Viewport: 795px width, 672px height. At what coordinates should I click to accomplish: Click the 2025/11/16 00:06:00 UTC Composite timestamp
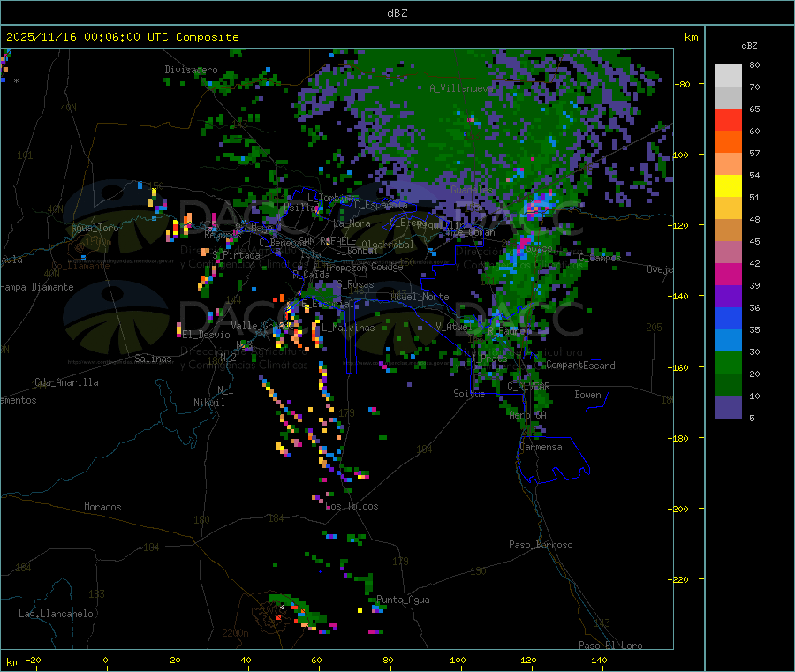(122, 37)
